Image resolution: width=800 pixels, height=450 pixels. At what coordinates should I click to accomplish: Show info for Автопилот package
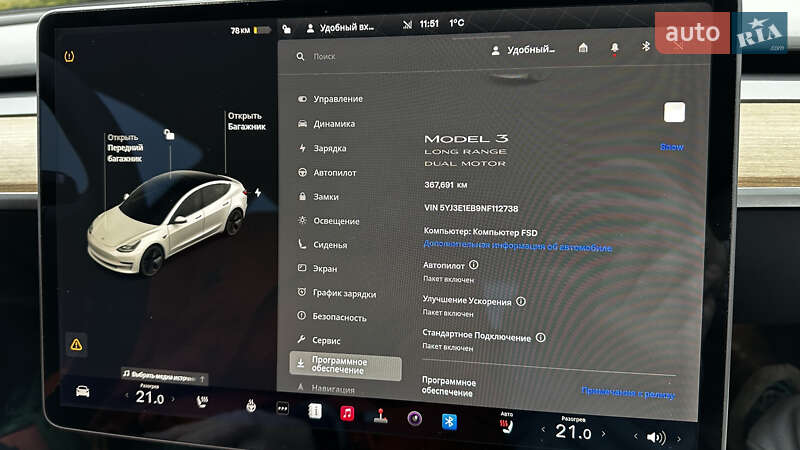point(473,265)
